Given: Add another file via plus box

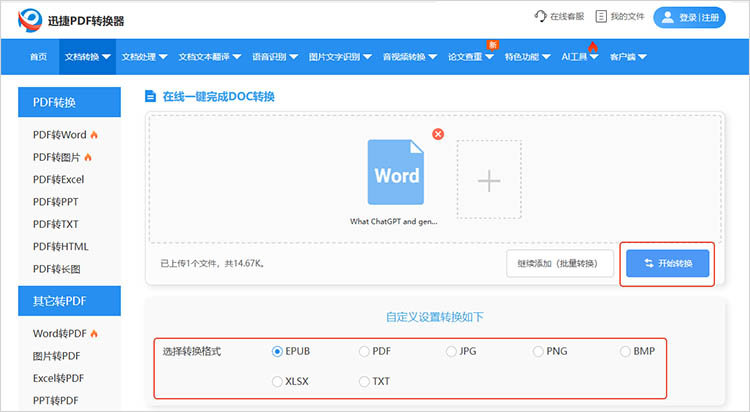Looking at the screenshot, I should coord(489,180).
